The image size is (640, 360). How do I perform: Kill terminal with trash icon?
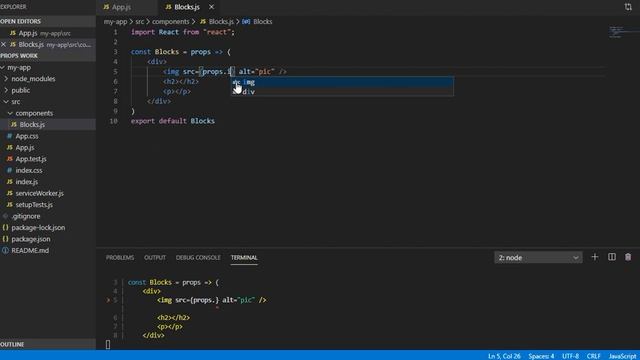pyautogui.click(x=628, y=257)
